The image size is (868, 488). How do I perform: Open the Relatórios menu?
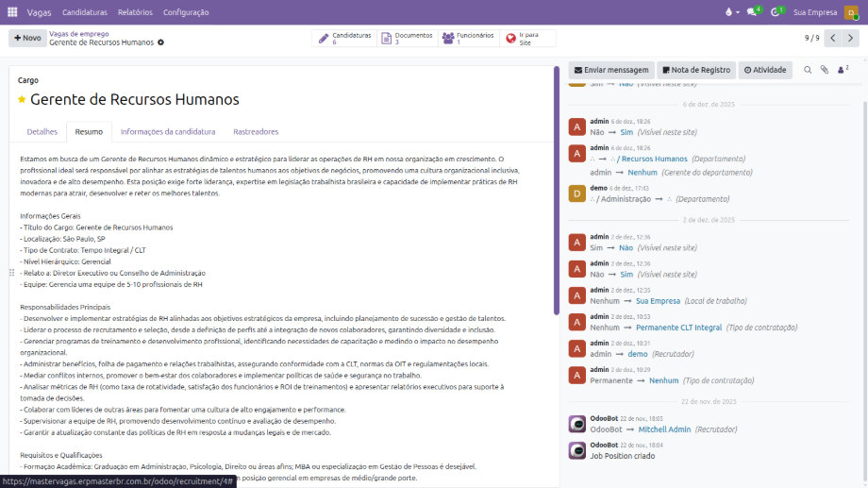pyautogui.click(x=135, y=12)
